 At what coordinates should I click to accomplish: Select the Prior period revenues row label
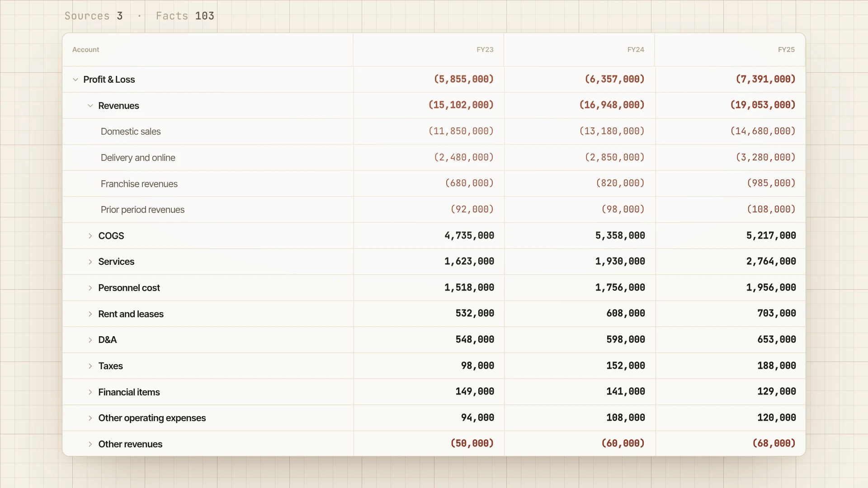(142, 210)
